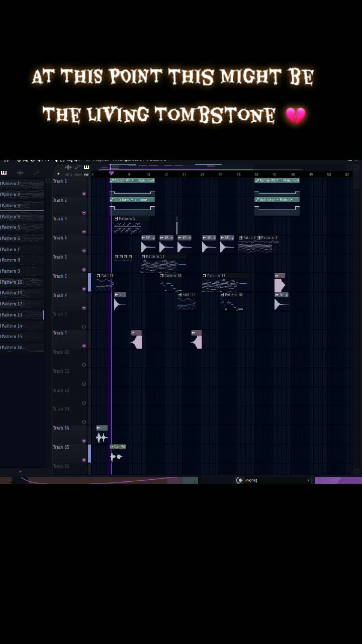Image resolution: width=362 pixels, height=644 pixels.
Task: Click bar 13 on the timeline ruler
Action: click(148, 175)
